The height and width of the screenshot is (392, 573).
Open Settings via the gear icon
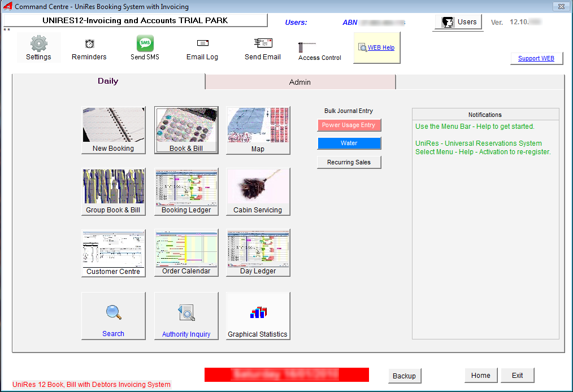pyautogui.click(x=38, y=47)
